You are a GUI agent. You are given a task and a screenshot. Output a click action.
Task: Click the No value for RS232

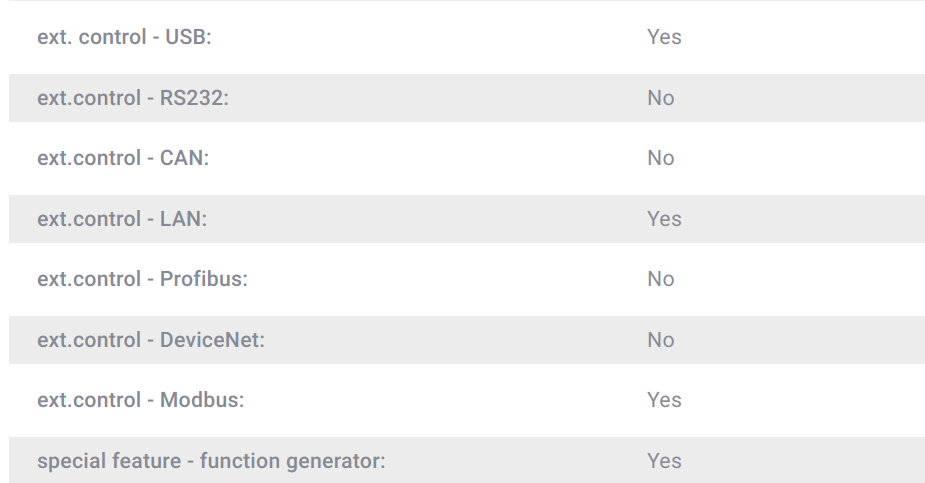click(x=661, y=98)
